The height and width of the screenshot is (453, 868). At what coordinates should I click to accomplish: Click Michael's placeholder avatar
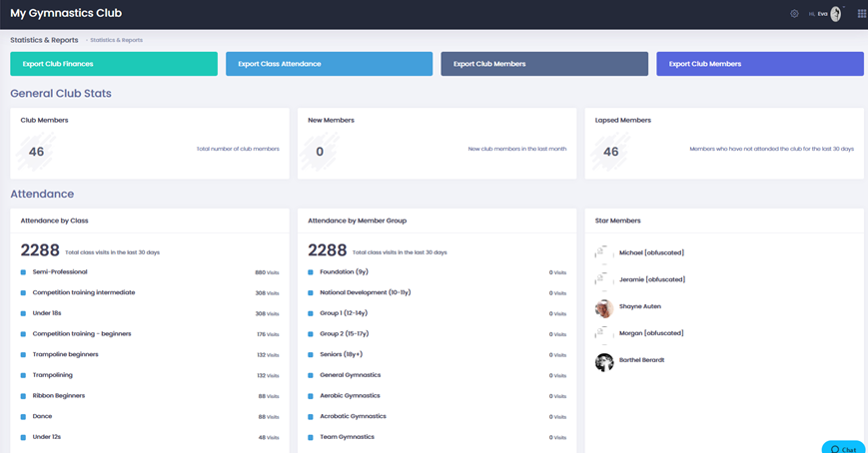[x=604, y=253]
